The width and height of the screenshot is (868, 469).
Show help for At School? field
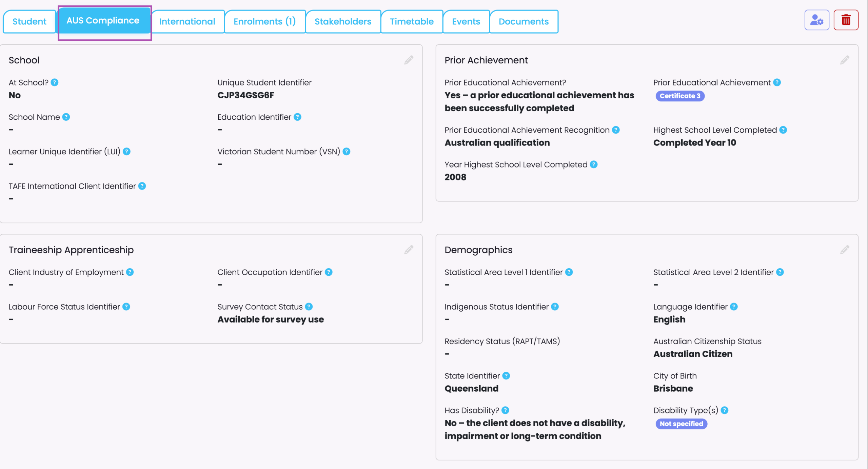55,82
